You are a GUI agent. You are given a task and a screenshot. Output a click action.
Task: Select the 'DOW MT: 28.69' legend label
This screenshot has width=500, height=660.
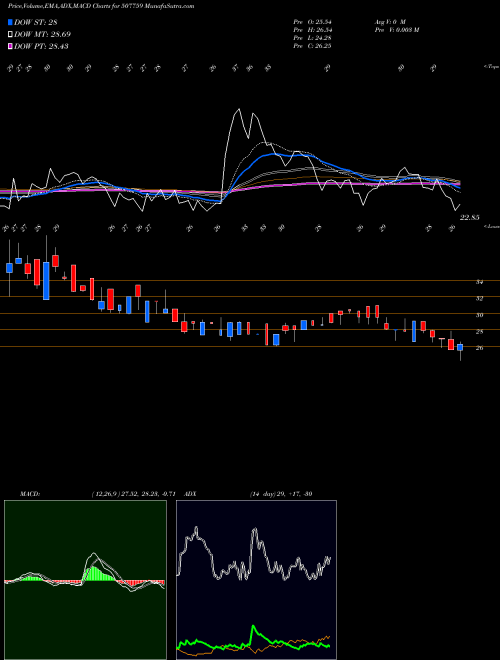pos(42,34)
